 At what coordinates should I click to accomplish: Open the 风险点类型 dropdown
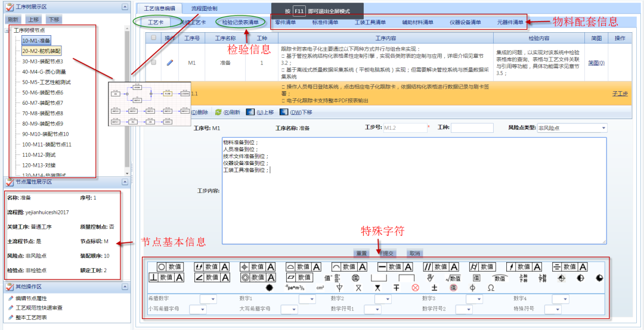point(603,128)
